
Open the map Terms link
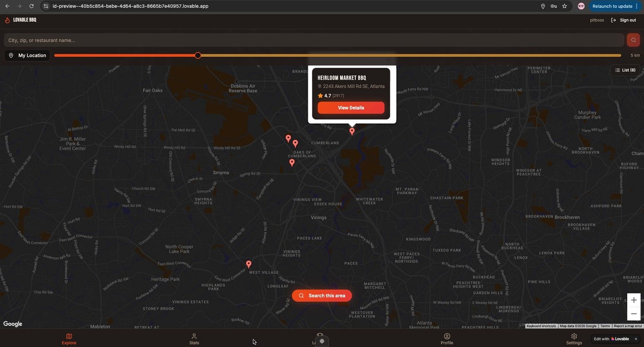[605, 326]
